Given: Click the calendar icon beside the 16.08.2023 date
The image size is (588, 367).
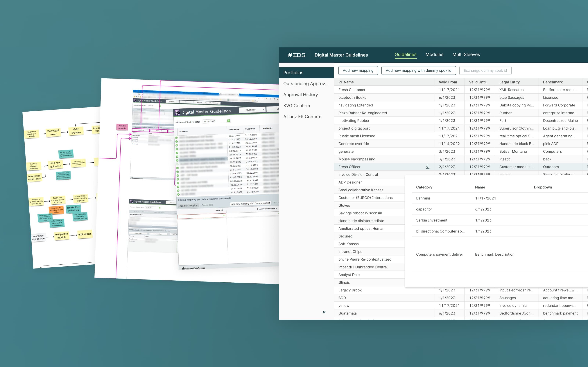Looking at the screenshot, I should [x=160, y=208].
